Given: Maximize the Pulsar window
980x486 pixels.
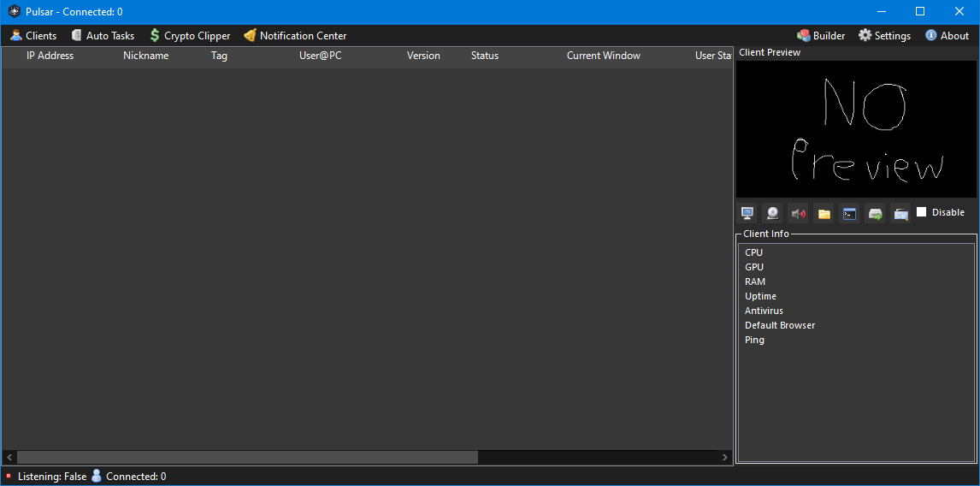Looking at the screenshot, I should [920, 11].
